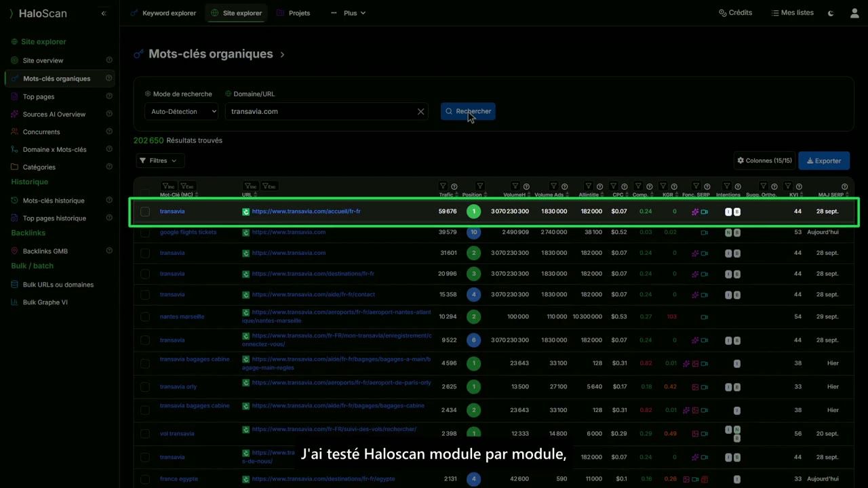868x488 pixels.
Task: Open URL link ending destinations/fr-fr/egypte
Action: (323, 479)
